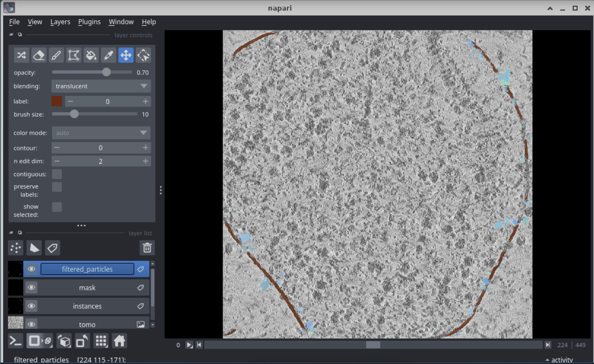Click the opacity slider handle

point(106,72)
